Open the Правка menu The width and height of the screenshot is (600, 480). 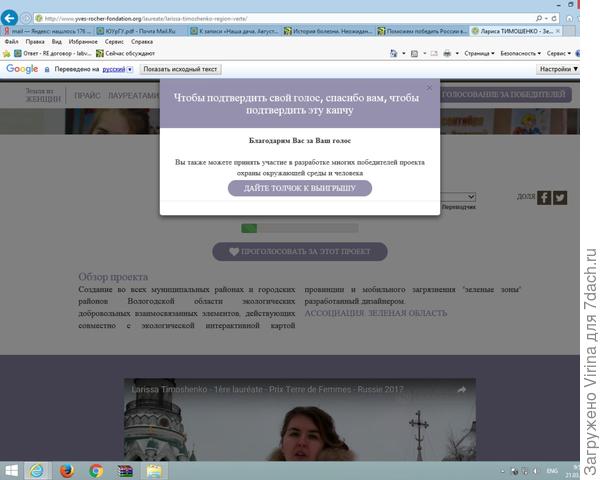click(x=35, y=42)
